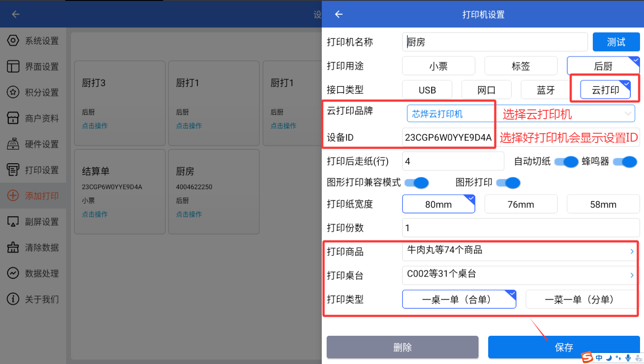Viewport: 644px width, 364px height.
Task: Click the 打印份数 input field
Action: point(521,228)
